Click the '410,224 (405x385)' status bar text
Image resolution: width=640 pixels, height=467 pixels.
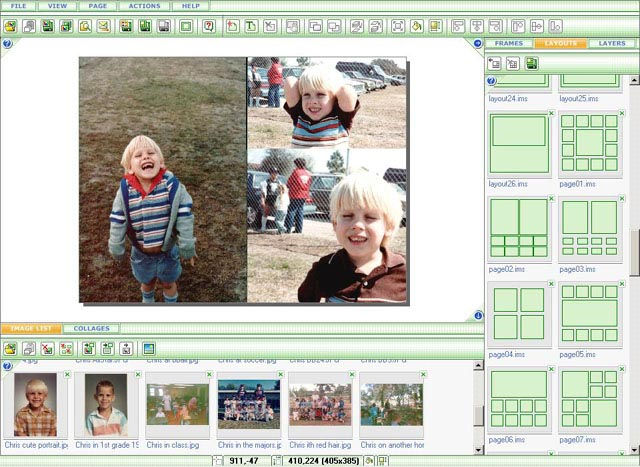(324, 461)
